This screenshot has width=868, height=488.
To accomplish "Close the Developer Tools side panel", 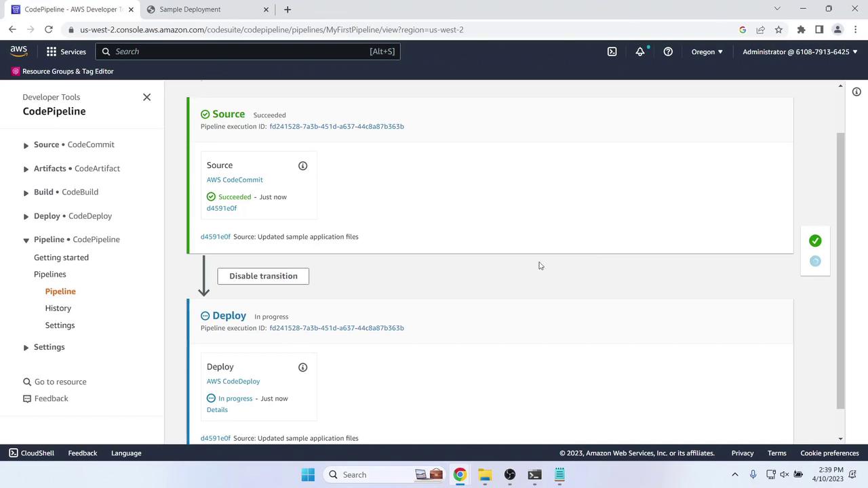I will point(146,97).
